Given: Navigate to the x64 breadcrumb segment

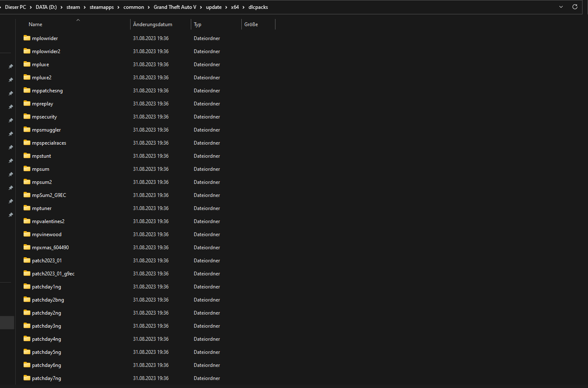Looking at the screenshot, I should click(x=235, y=7).
